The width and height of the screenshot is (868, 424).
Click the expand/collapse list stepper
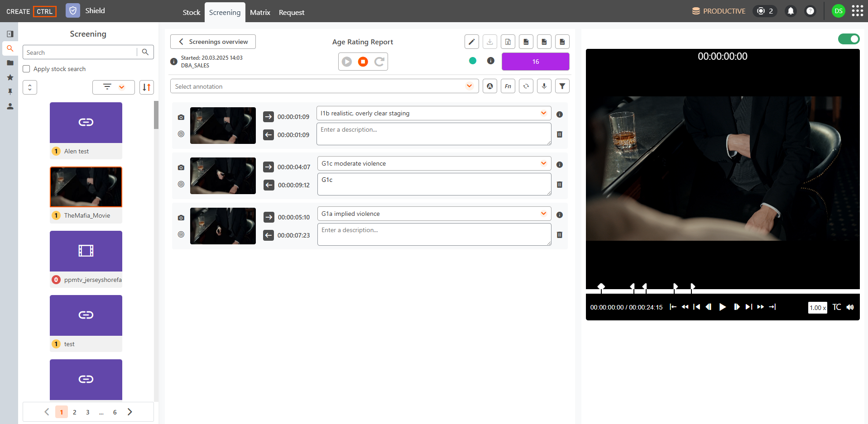(30, 87)
